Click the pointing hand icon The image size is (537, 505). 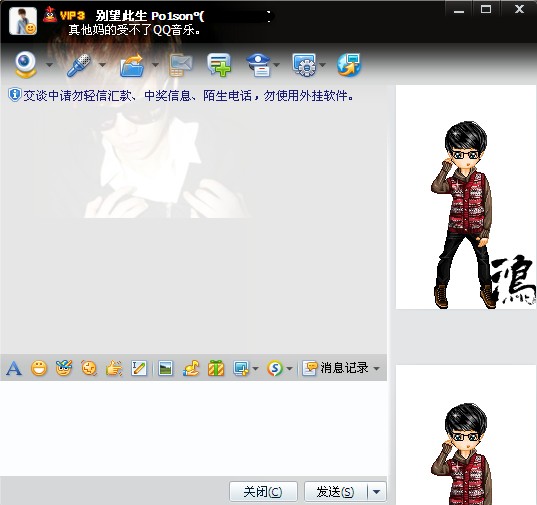(114, 368)
